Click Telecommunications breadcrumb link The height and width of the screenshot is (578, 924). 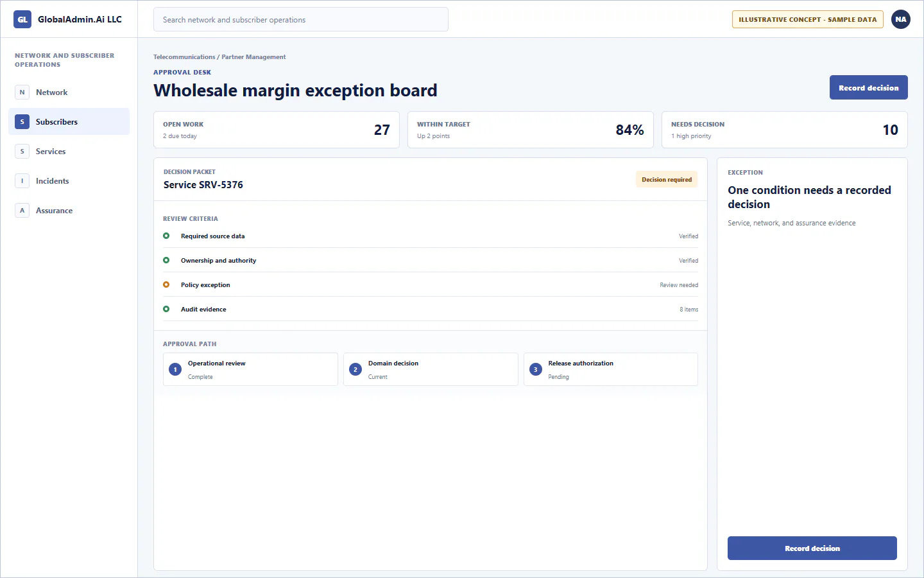[x=184, y=57]
